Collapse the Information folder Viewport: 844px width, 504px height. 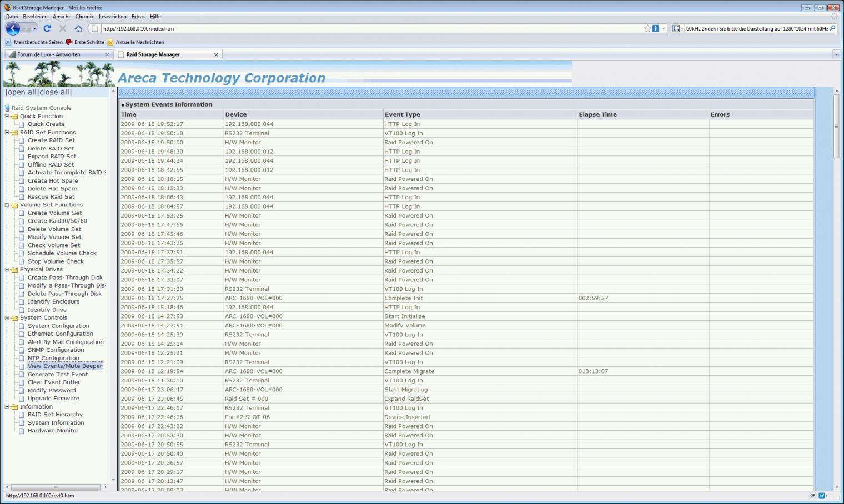(7, 406)
